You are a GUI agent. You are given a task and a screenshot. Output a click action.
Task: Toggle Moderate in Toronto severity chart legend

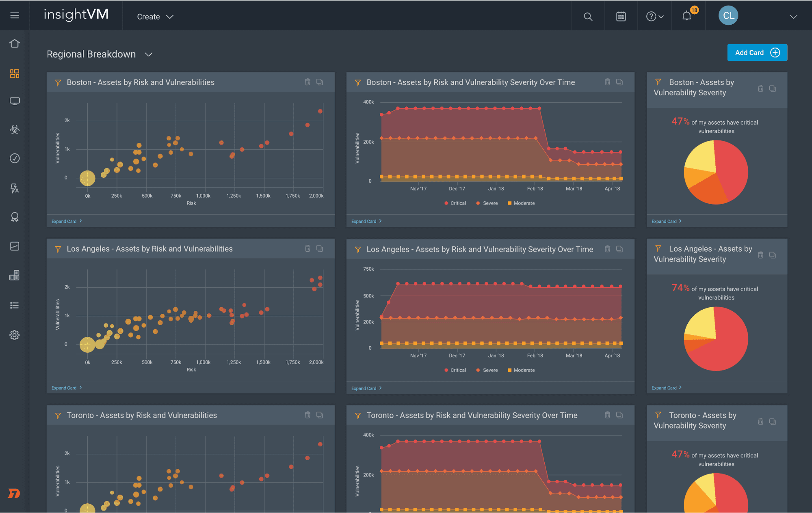(521, 511)
